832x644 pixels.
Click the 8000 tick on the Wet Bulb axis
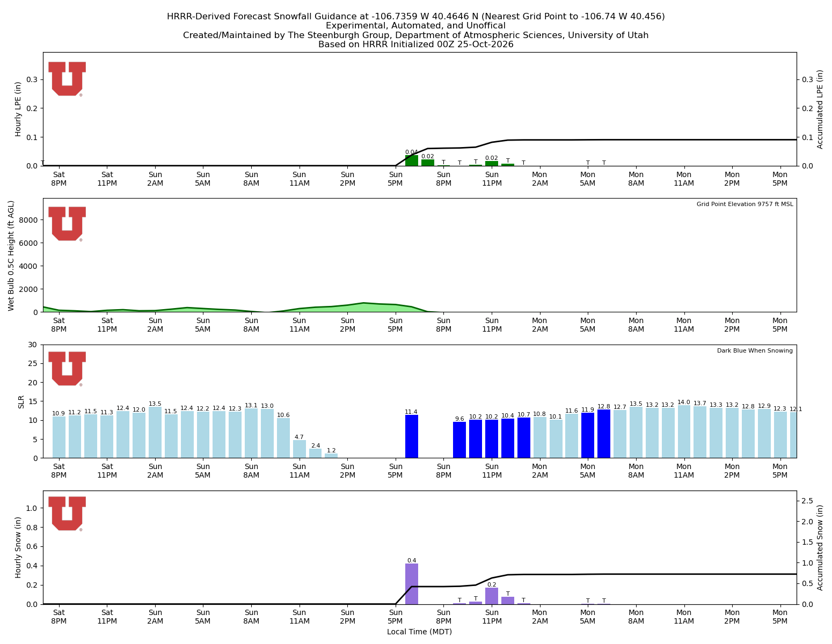28,220
